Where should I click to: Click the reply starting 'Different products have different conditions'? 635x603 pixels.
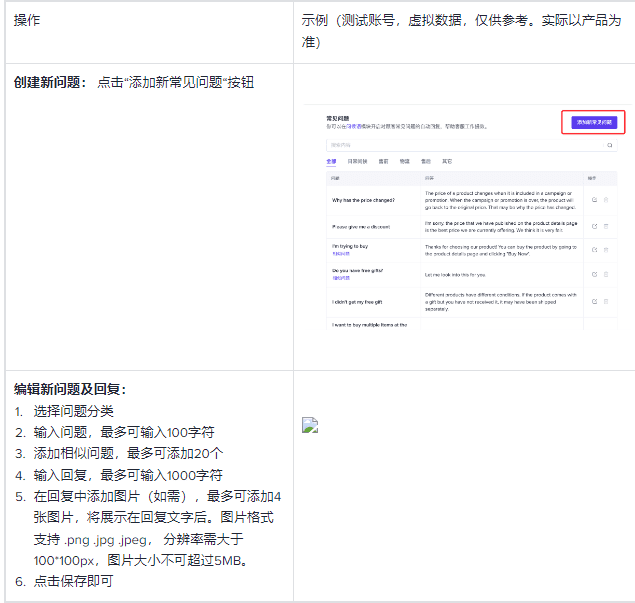click(501, 302)
